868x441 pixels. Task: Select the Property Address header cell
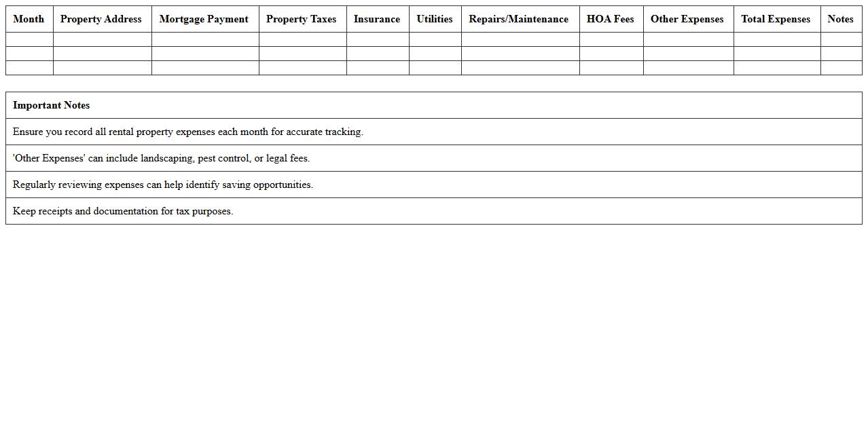tap(101, 19)
